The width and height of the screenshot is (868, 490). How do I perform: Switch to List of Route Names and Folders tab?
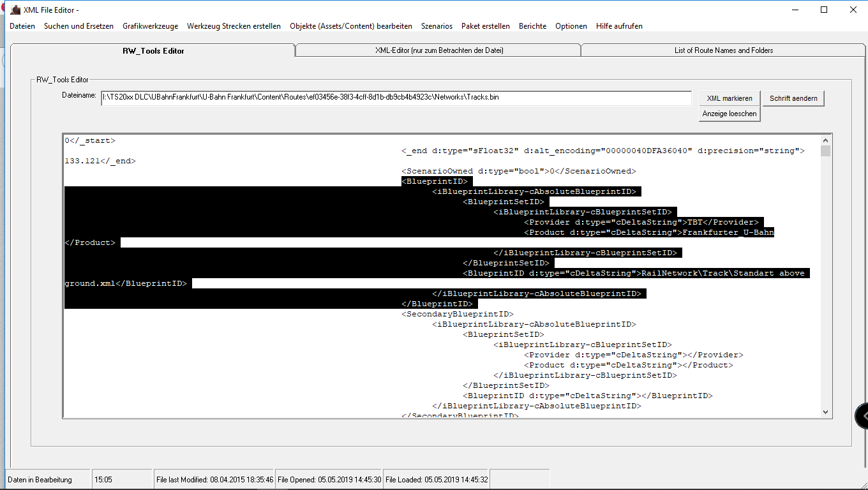click(x=724, y=50)
